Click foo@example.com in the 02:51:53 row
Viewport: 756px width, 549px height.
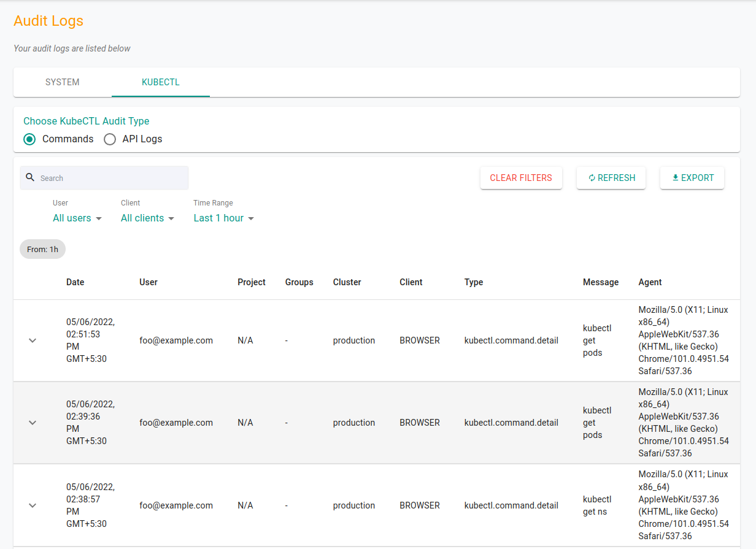coord(176,340)
